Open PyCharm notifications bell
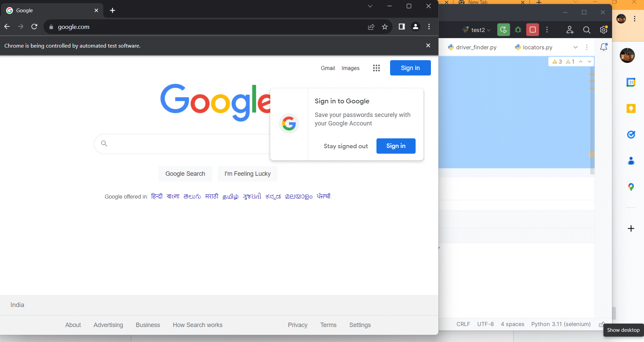644x342 pixels. (604, 47)
